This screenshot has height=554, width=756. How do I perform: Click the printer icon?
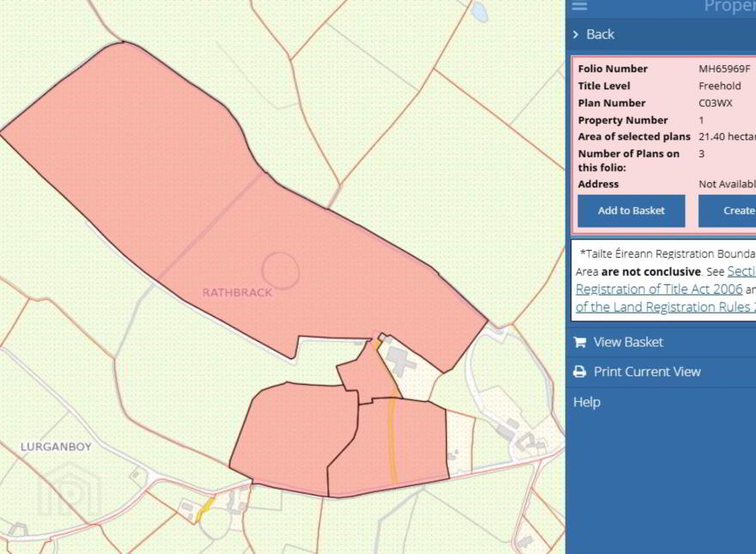tap(580, 372)
